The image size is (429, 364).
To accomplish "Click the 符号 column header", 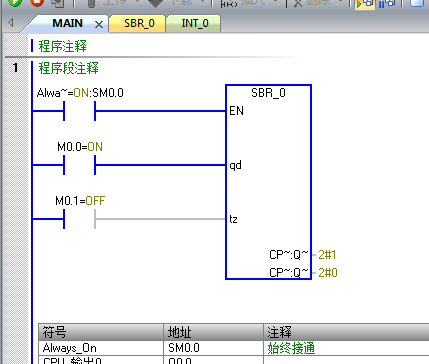I will point(101,332).
